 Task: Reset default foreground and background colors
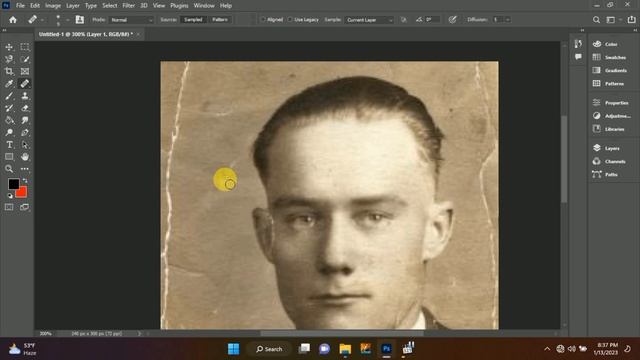point(10,196)
